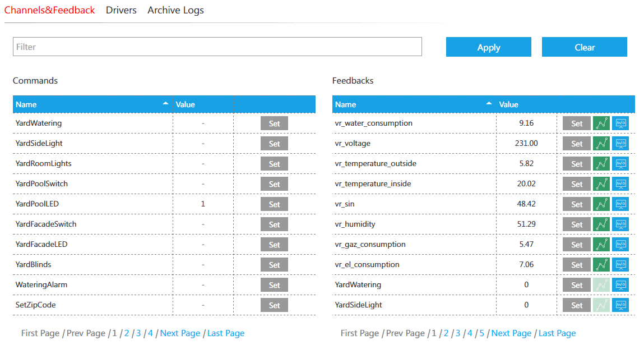Sort Commands table by Name arrow
The image size is (644, 349).
click(x=165, y=104)
